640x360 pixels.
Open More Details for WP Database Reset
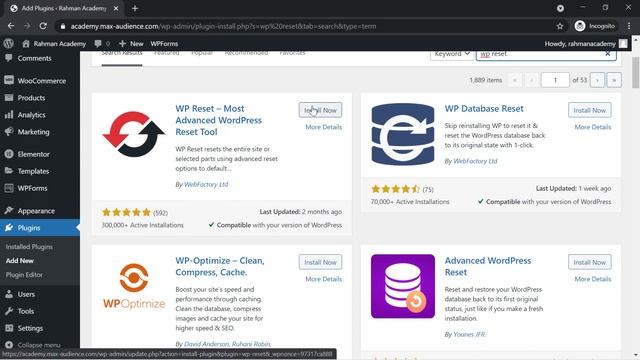click(x=593, y=127)
